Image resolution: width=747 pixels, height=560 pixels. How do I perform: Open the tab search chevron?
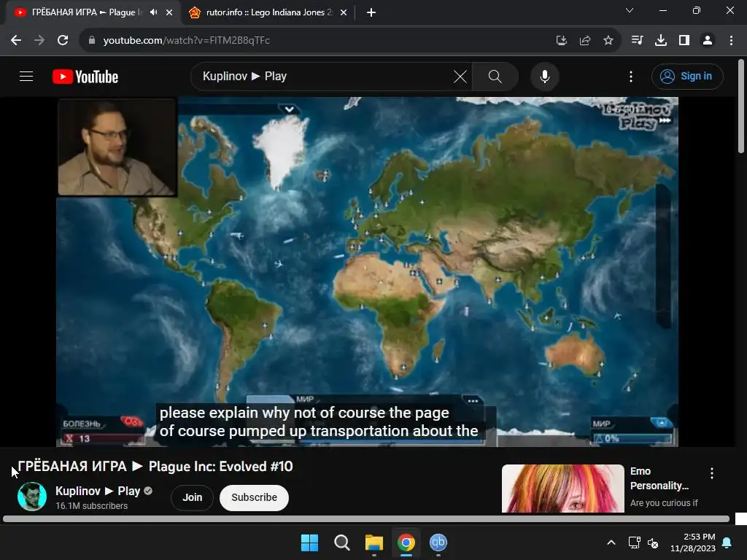coord(630,10)
